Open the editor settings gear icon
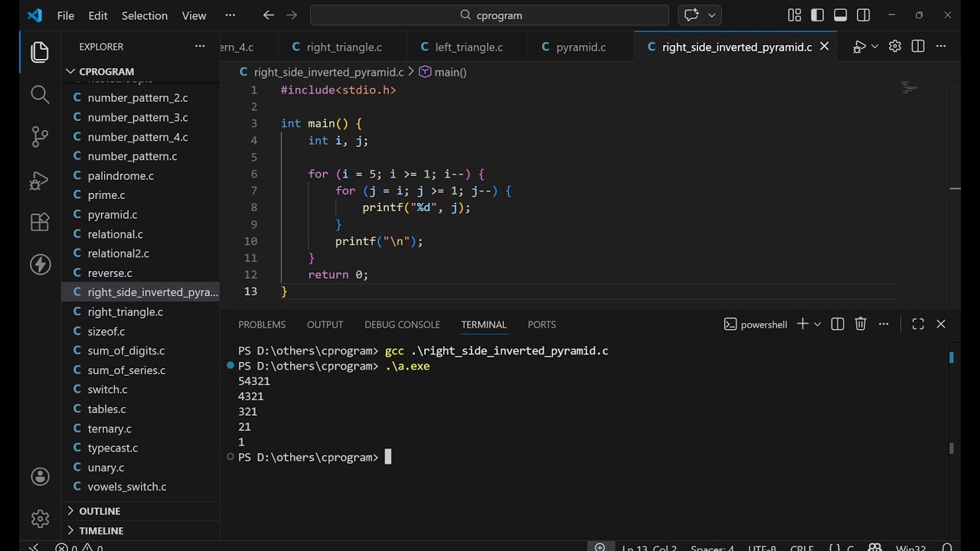The height and width of the screenshot is (551, 980). (x=894, y=47)
